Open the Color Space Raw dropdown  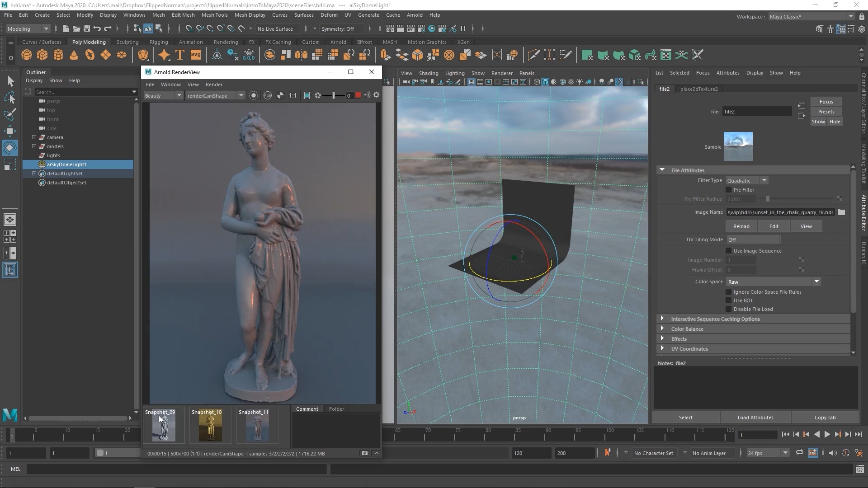click(773, 282)
